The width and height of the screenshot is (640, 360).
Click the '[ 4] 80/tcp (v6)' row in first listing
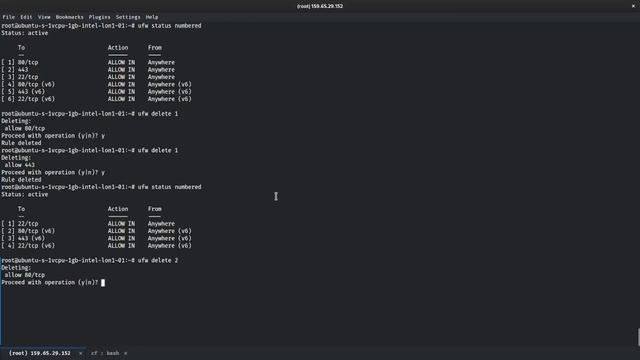pyautogui.click(x=96, y=84)
